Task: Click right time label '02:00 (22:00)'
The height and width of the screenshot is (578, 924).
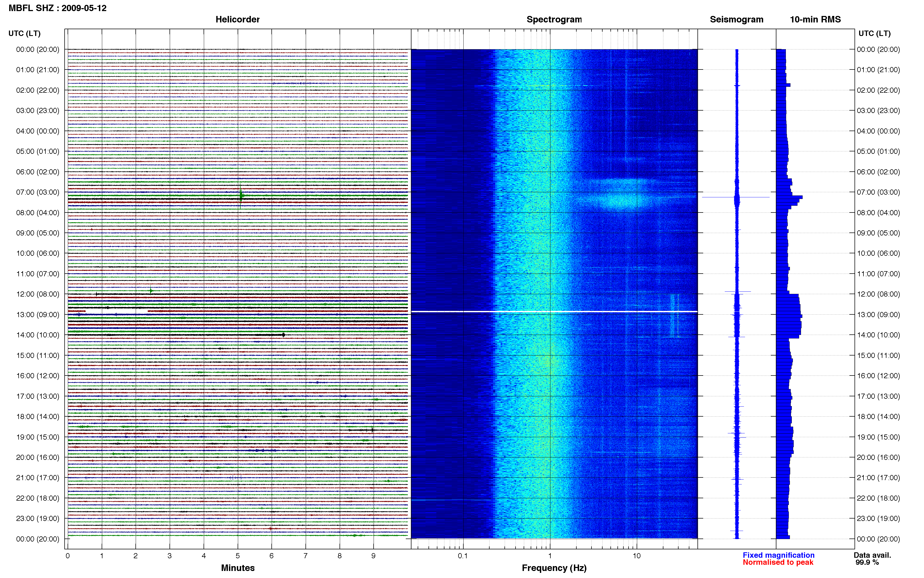Action: pos(878,90)
